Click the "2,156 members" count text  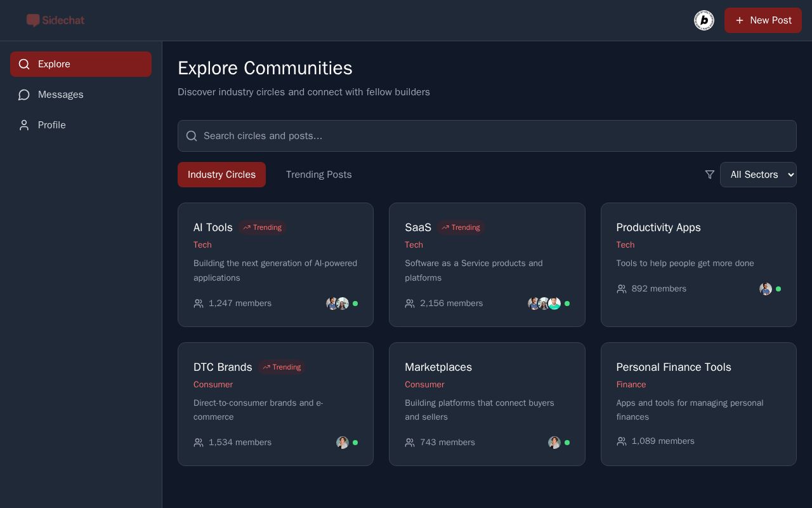pyautogui.click(x=452, y=304)
